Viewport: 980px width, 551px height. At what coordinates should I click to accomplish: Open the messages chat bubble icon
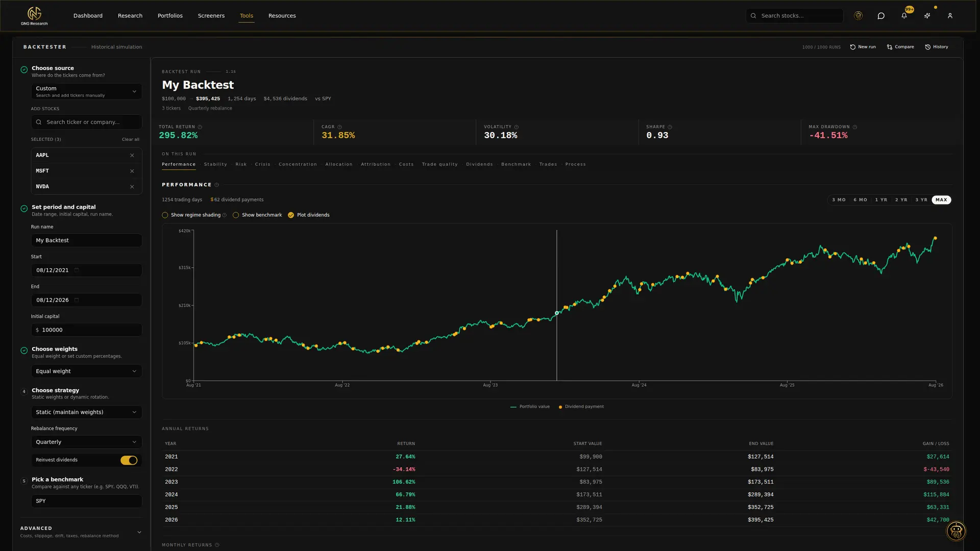coord(881,16)
